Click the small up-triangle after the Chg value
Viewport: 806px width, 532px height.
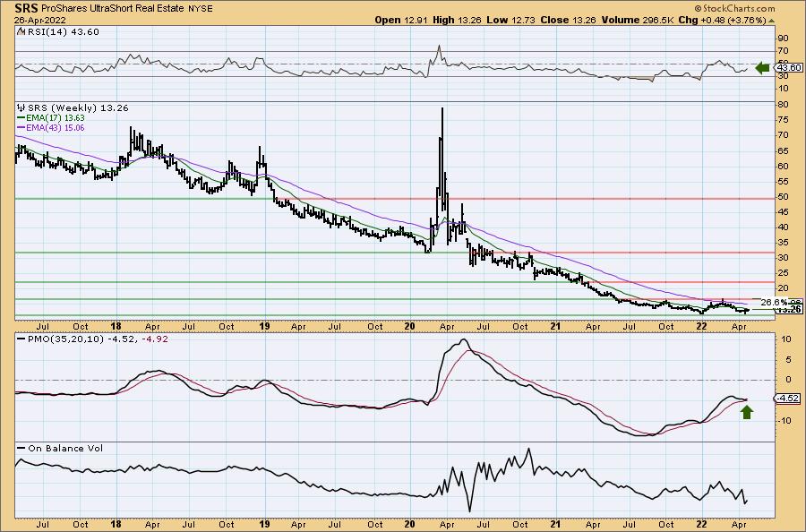[772, 21]
